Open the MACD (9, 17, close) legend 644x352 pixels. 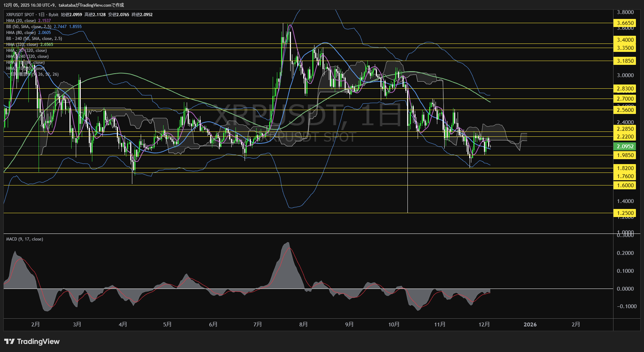pyautogui.click(x=25, y=239)
